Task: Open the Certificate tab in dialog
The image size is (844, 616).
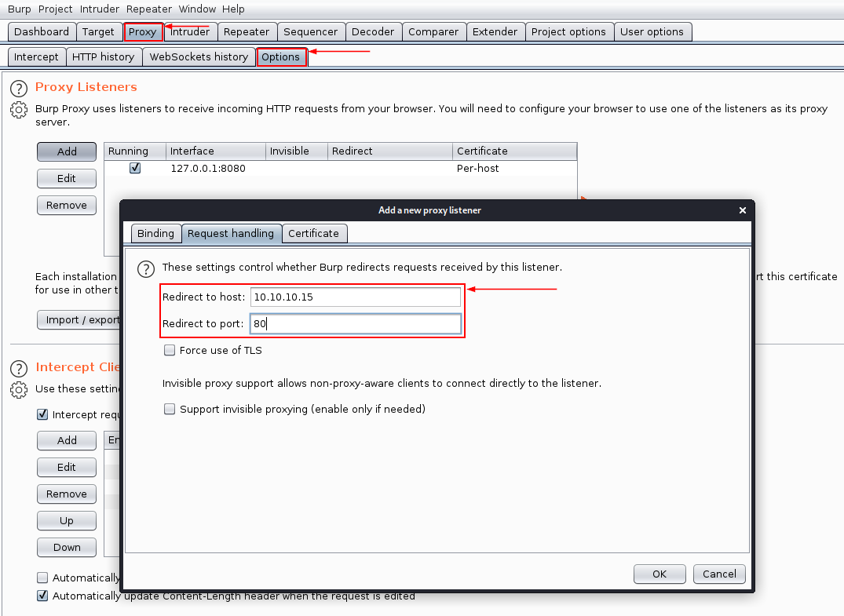Action: click(x=313, y=233)
